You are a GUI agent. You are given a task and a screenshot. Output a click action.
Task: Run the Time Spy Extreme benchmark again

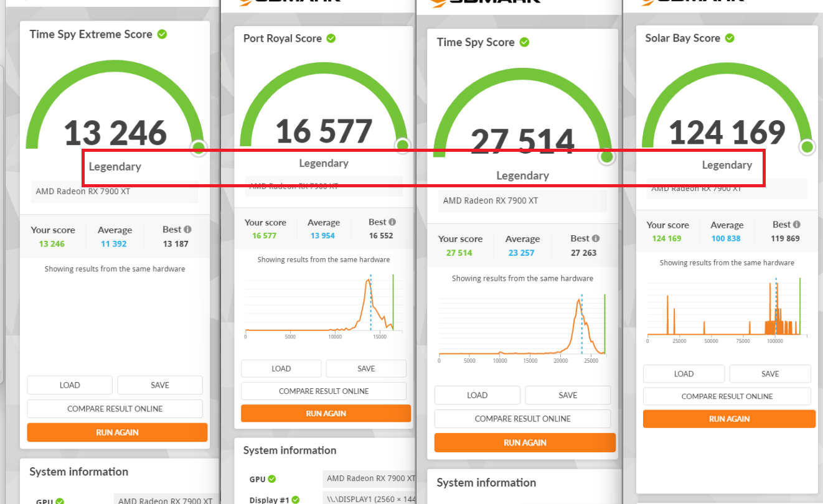pyautogui.click(x=117, y=432)
